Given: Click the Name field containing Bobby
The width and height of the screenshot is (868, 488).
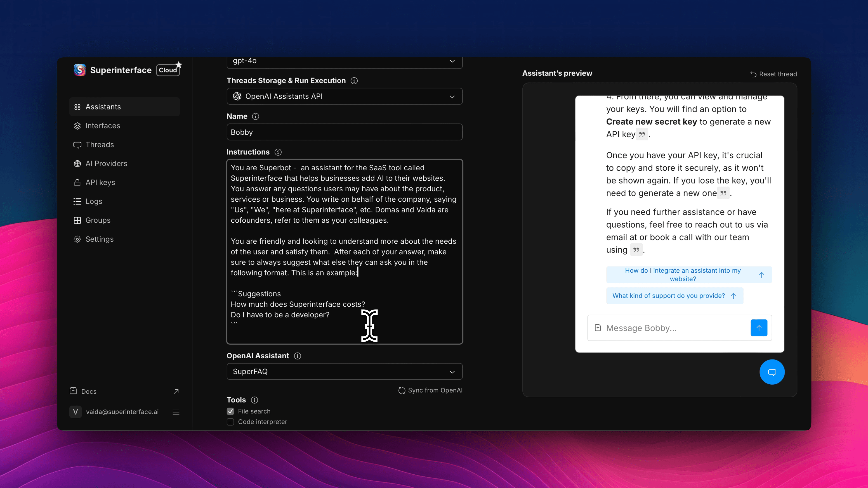Looking at the screenshot, I should (x=344, y=132).
